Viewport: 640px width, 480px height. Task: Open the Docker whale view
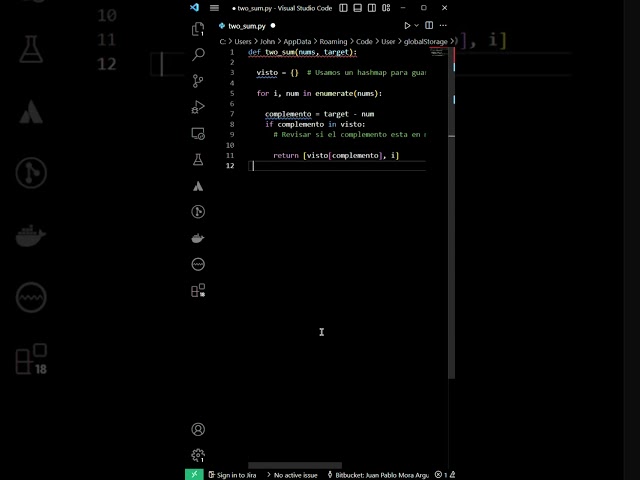(x=198, y=238)
